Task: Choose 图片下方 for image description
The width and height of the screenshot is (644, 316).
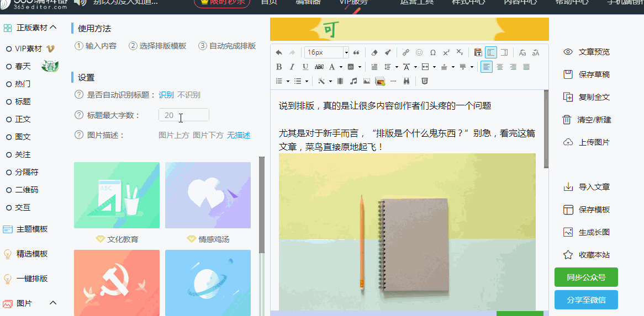Action: tap(208, 135)
